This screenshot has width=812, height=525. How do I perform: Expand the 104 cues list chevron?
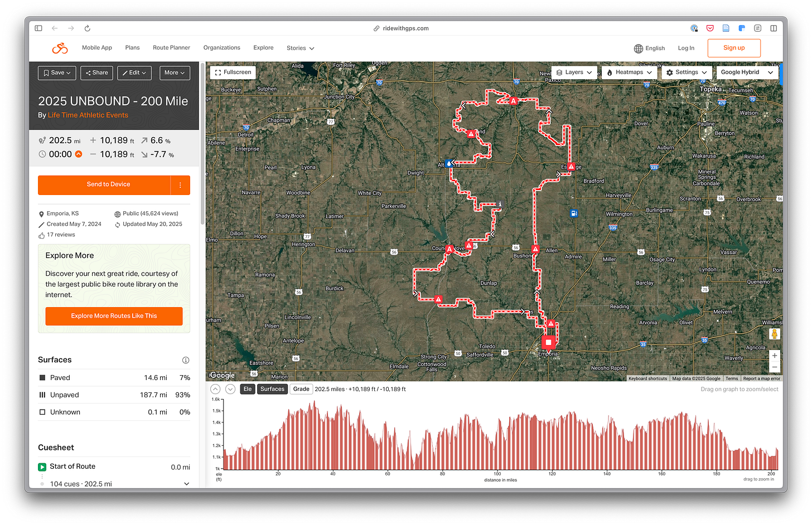pos(186,484)
